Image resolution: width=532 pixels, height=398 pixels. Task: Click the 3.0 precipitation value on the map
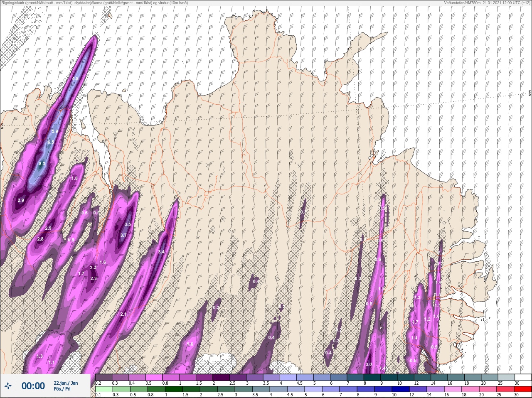click(369, 364)
